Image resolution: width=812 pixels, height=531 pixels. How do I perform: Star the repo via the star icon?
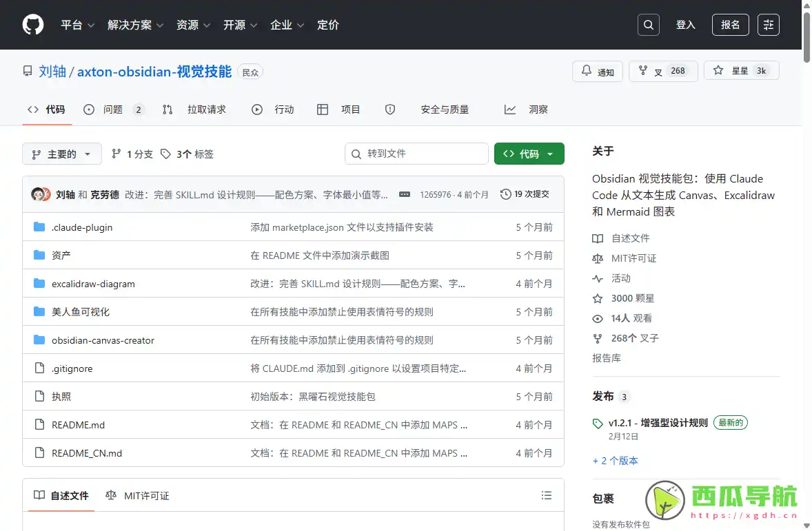(718, 70)
